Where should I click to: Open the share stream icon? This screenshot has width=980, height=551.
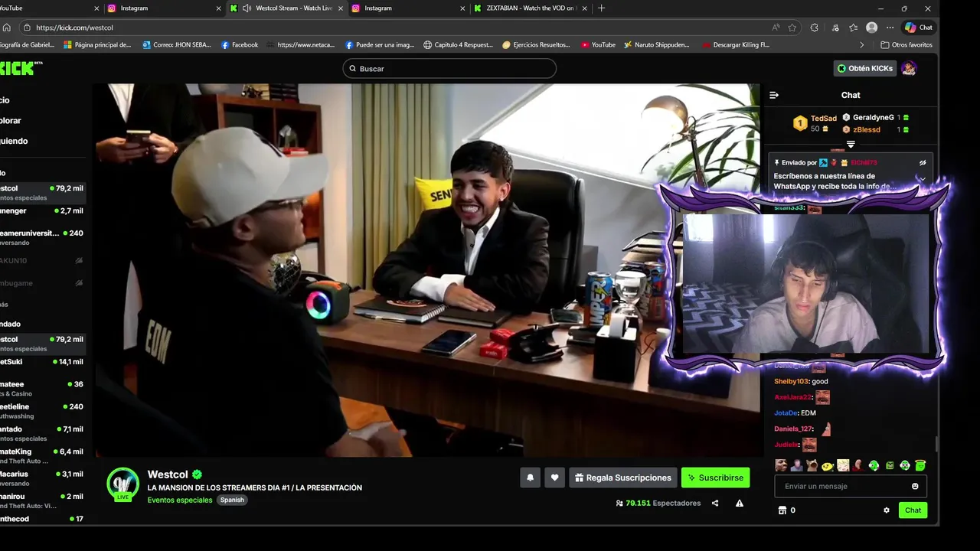tap(715, 503)
